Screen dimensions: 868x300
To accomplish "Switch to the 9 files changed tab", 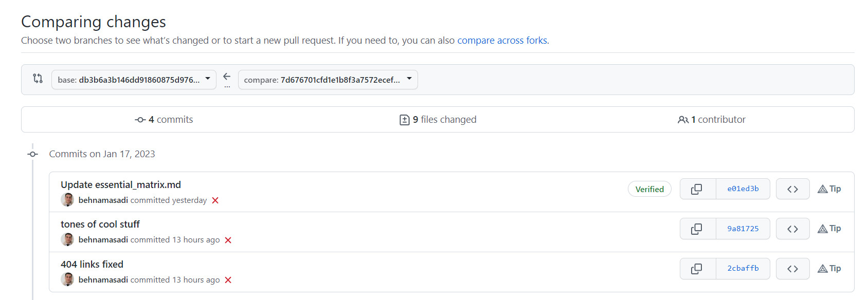I will coord(438,120).
